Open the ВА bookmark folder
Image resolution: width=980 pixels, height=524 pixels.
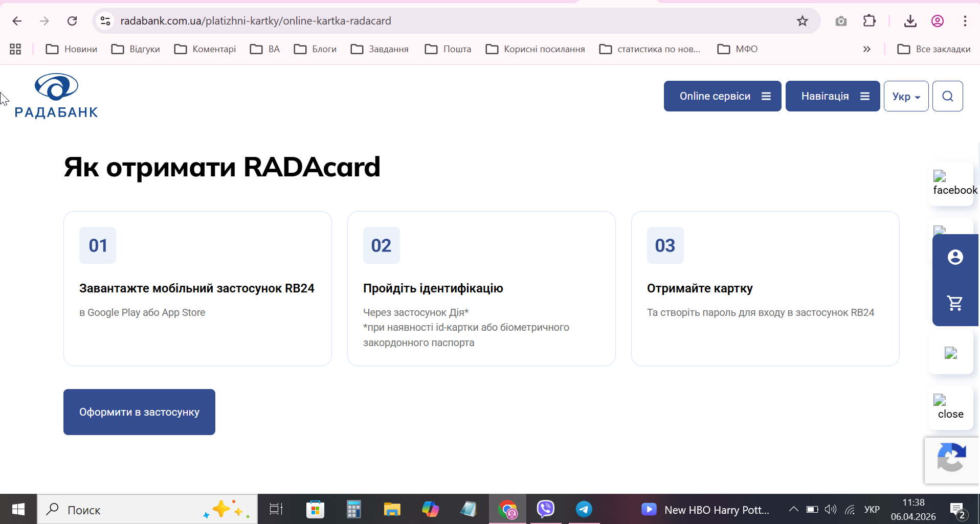pyautogui.click(x=265, y=49)
